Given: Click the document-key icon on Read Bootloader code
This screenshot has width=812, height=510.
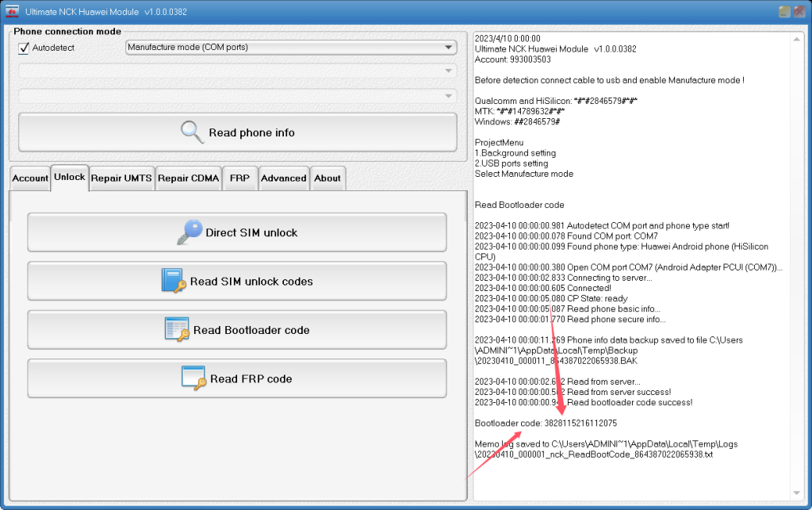Looking at the screenshot, I should (177, 329).
